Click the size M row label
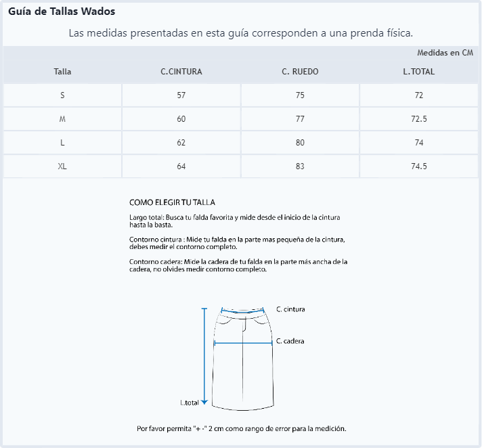The height and width of the screenshot is (448, 482). (x=62, y=119)
